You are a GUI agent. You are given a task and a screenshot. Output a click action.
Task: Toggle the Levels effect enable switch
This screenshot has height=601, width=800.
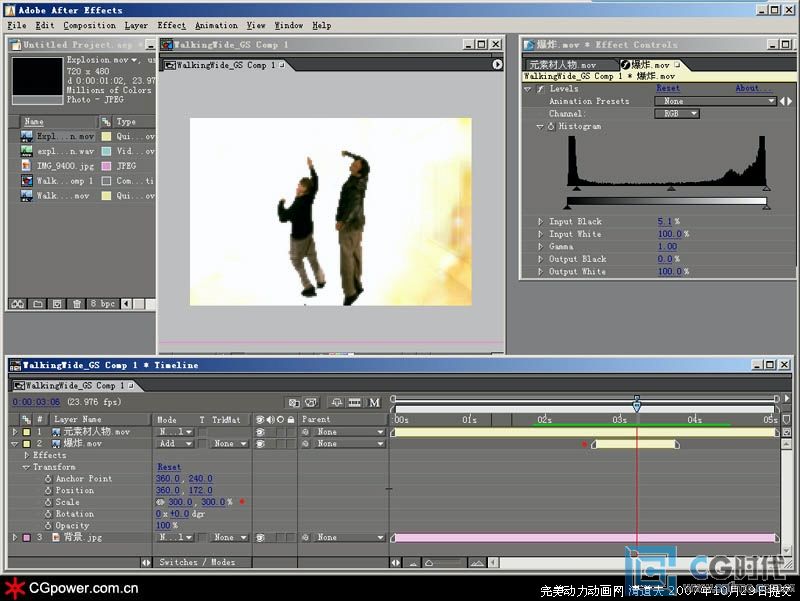point(540,89)
